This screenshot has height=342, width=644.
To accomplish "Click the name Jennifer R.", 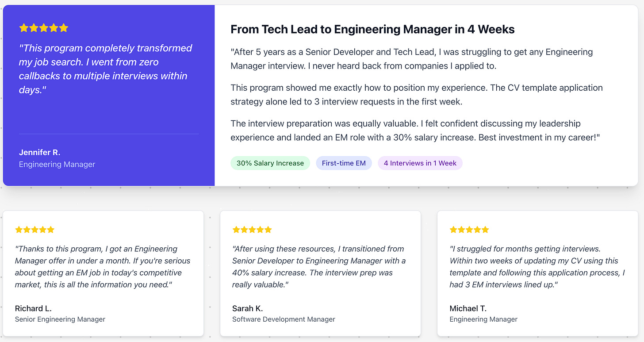I will coord(39,152).
